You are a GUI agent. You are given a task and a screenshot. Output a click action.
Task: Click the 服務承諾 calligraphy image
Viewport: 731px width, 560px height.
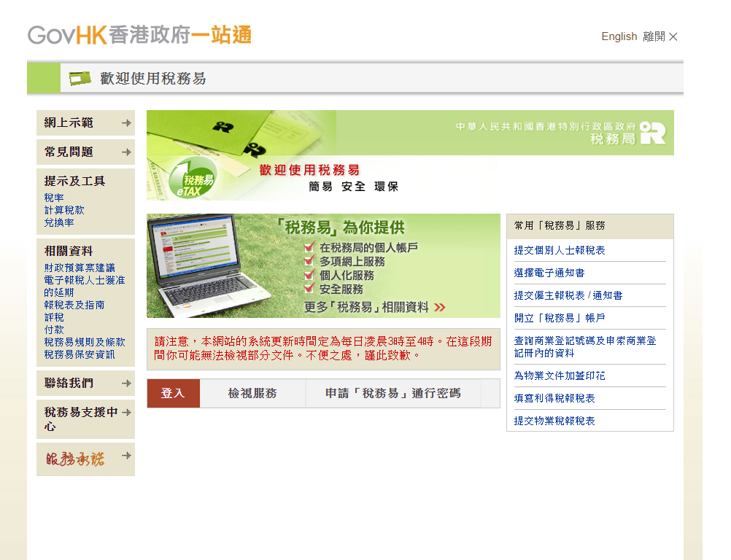(75, 459)
